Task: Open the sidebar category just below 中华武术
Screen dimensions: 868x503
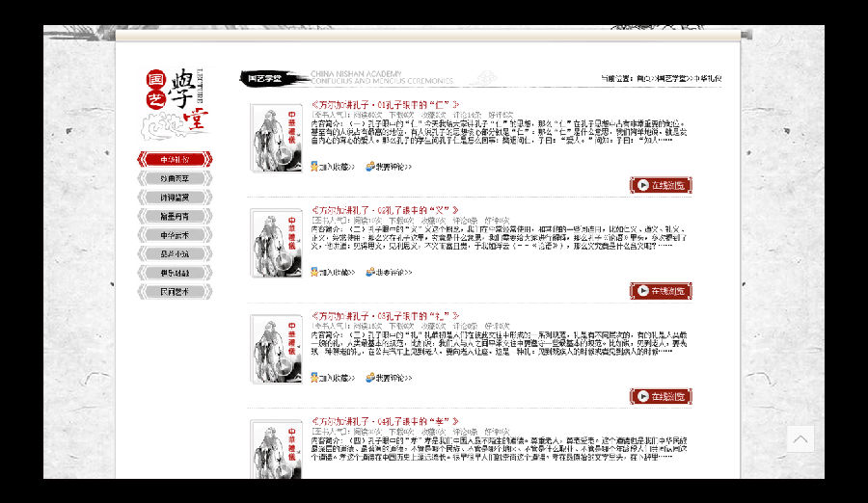Action: [175, 253]
